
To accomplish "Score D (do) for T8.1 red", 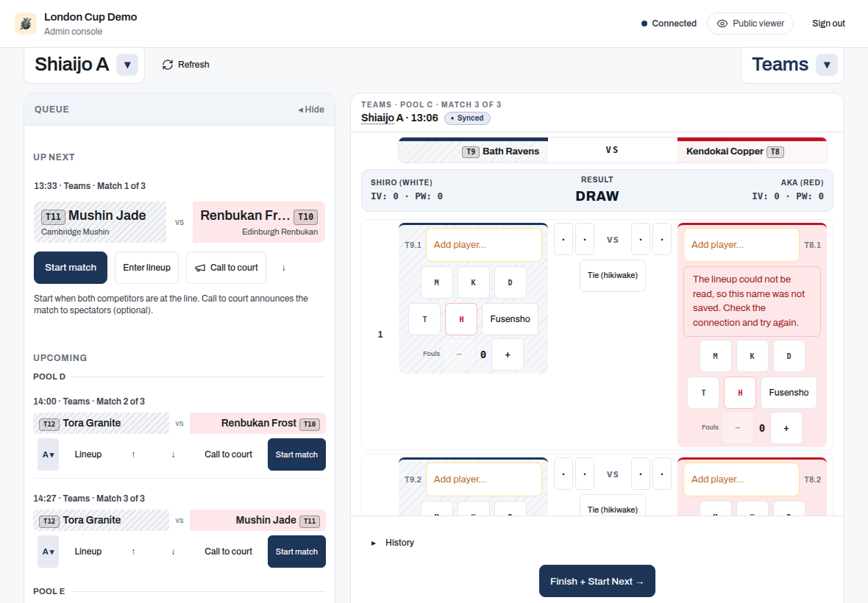I will (789, 356).
